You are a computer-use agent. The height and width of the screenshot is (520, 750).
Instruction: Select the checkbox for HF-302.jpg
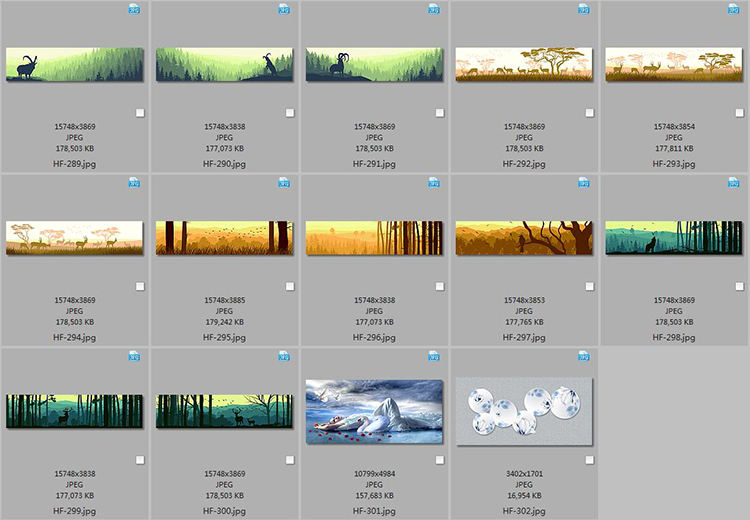[x=590, y=460]
